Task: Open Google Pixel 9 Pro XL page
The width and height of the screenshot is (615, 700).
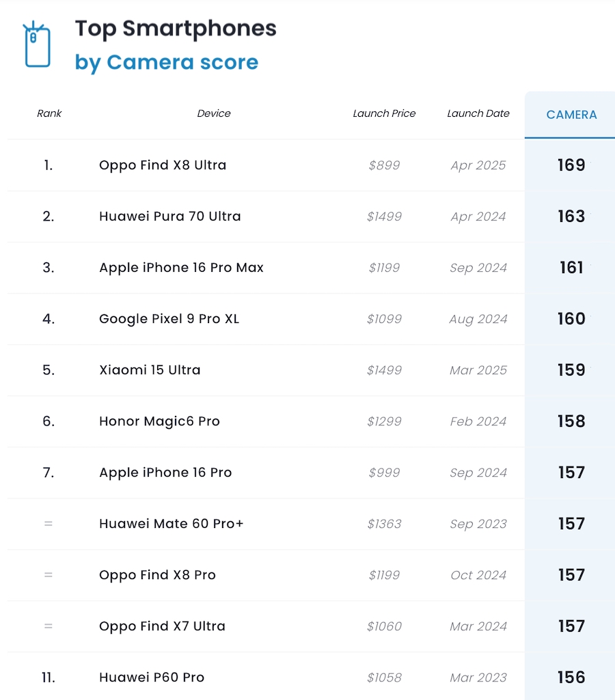Action: [169, 319]
